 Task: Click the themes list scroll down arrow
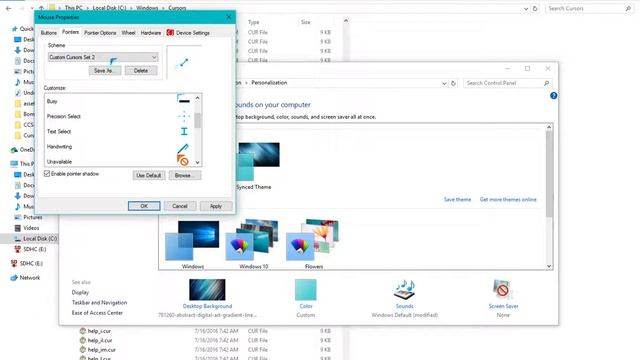(549, 266)
